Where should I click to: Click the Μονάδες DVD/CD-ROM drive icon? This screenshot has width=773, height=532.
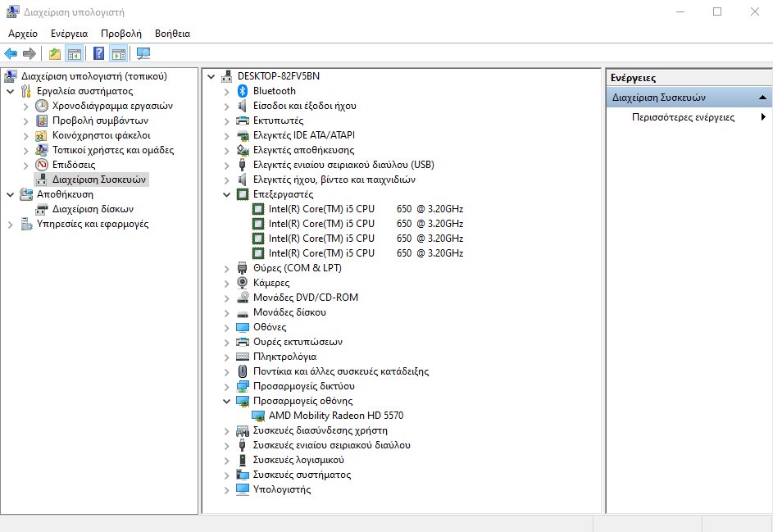click(242, 298)
